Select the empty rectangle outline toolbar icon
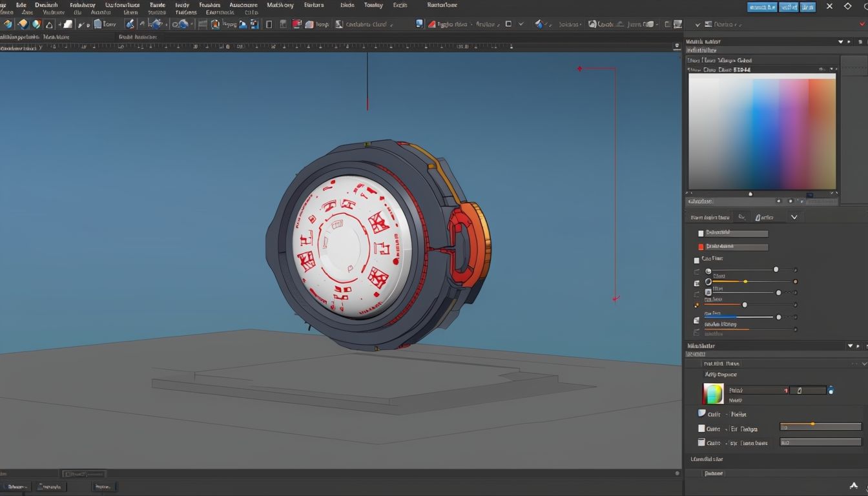 click(269, 25)
